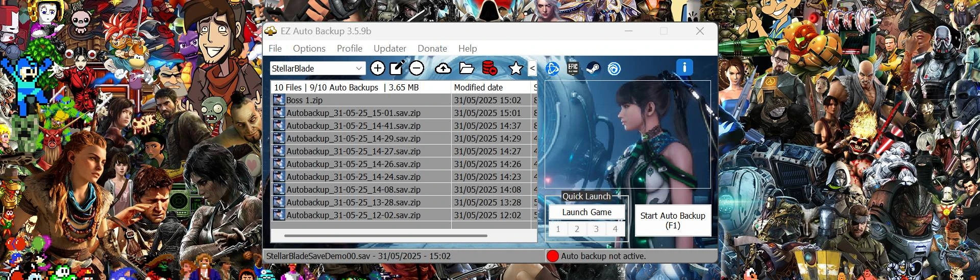Click the Modified date column header
The image size is (980, 280).
coord(492,87)
